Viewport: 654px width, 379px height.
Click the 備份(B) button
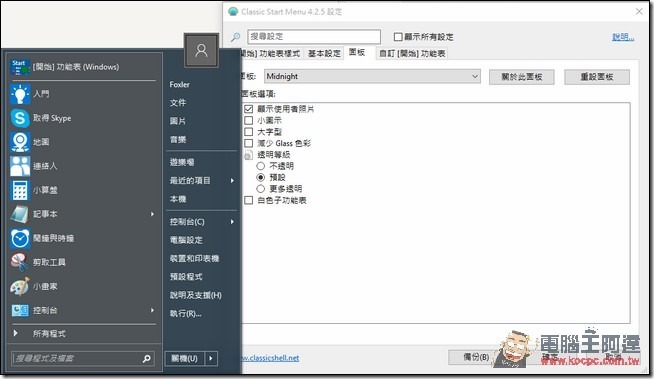point(476,357)
